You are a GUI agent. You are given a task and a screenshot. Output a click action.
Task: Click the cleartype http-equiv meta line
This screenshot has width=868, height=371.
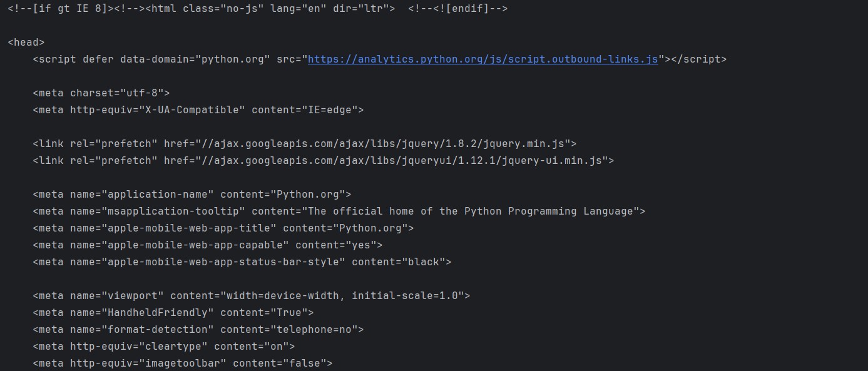[x=164, y=347]
